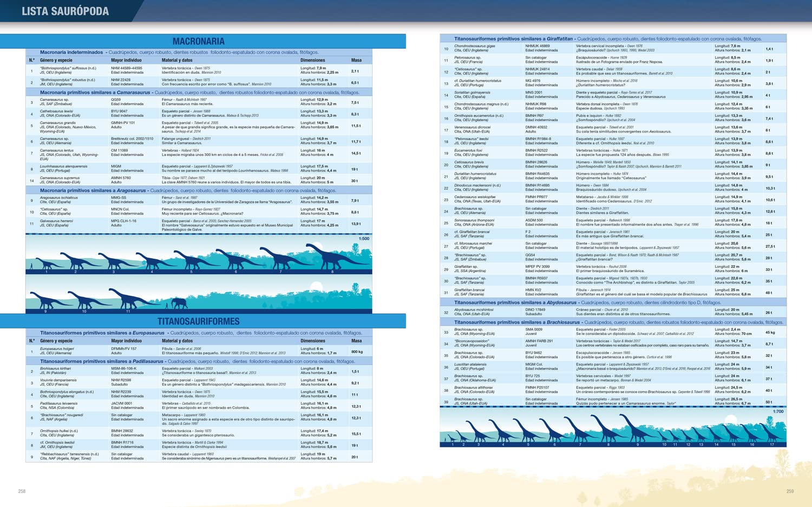
Task: Select the species name 'Sonorasaurus thompsoni'
Action: [474, 220]
